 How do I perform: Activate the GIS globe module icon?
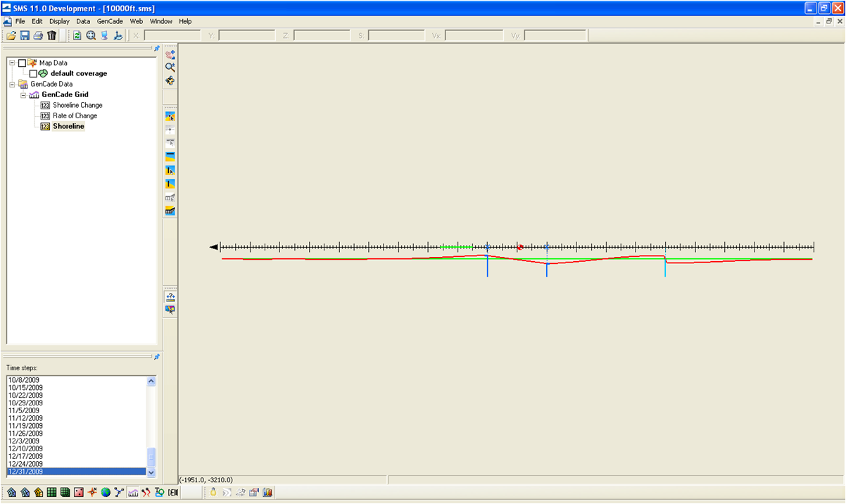106,492
